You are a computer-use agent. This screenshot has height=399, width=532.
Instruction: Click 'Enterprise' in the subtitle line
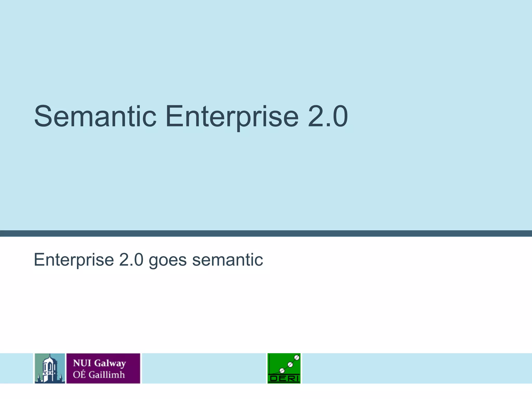pos(74,260)
